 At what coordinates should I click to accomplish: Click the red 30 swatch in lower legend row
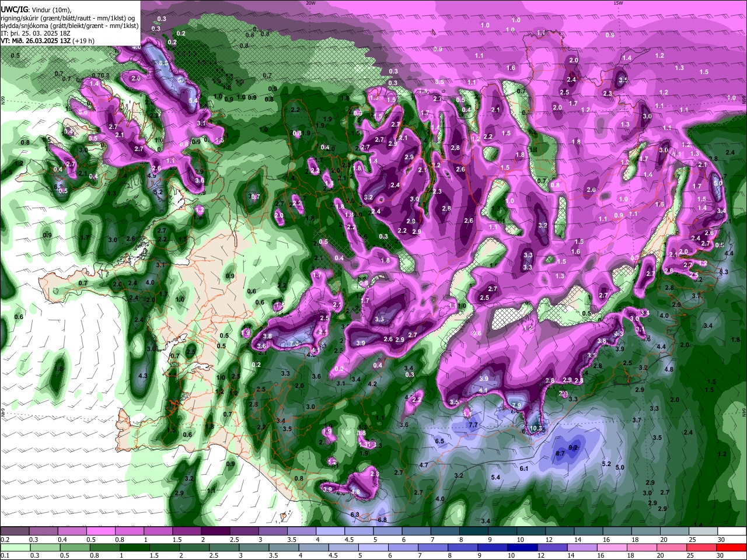tap(731, 548)
